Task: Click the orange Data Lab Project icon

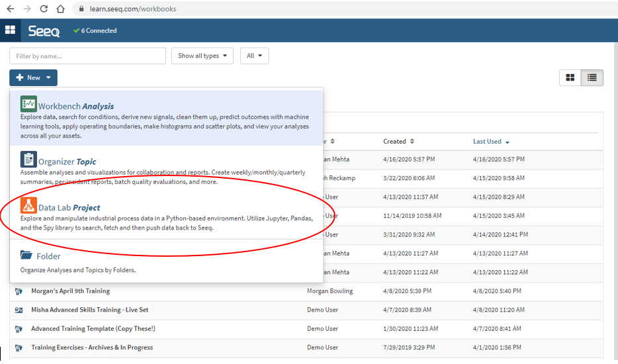Action: pyautogui.click(x=28, y=206)
